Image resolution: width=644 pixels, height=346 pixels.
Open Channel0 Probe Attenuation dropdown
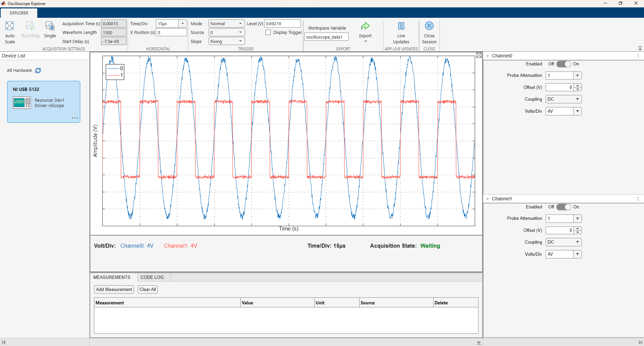[x=578, y=76]
